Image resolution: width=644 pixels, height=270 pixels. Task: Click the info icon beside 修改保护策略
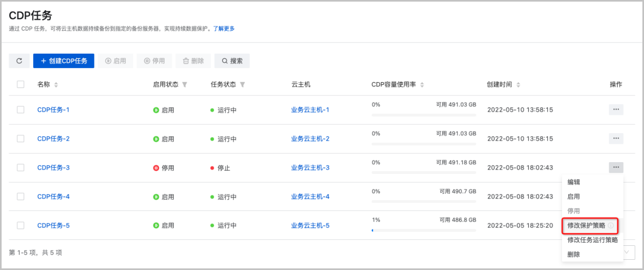point(611,226)
